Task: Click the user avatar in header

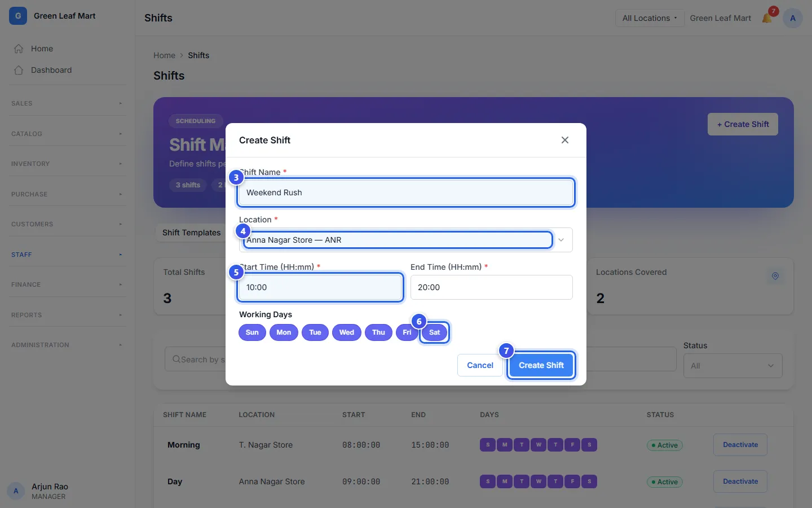Action: (793, 18)
